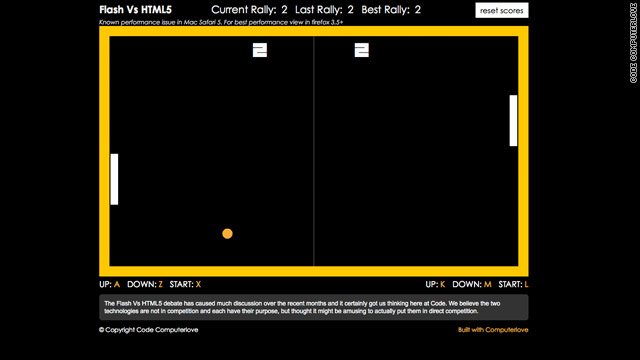This screenshot has width=640, height=360.
Task: Click the START: L key label
Action: tap(513, 284)
